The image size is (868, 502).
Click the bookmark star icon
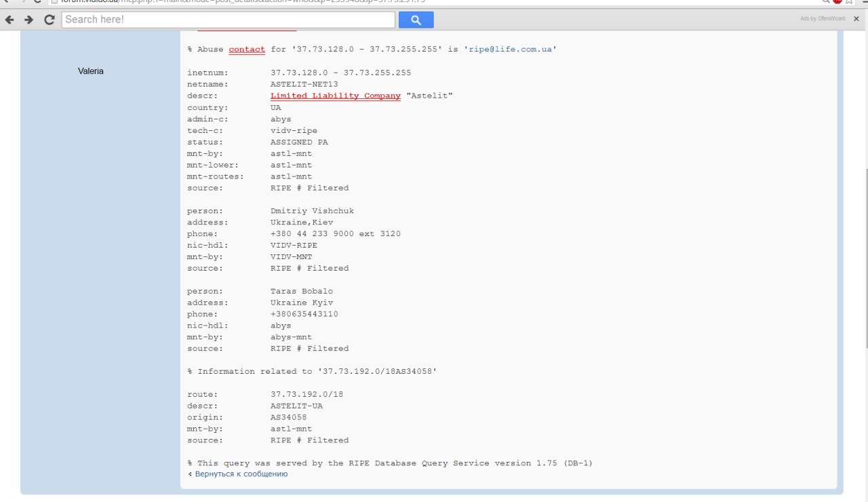tap(850, 2)
